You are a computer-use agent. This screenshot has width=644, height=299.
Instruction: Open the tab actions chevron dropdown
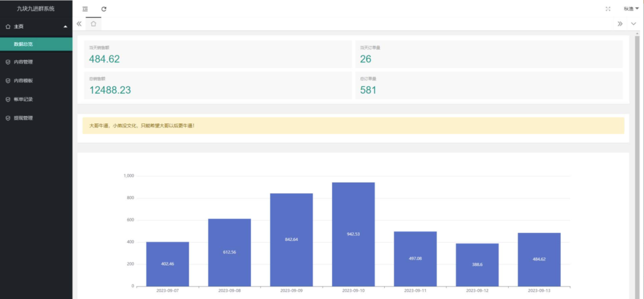(x=633, y=24)
